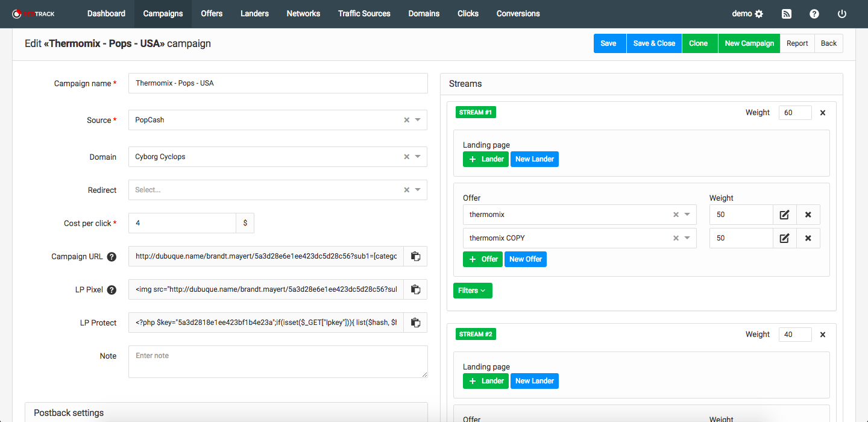Edit the thermomix COPY offer
This screenshot has height=422, width=868.
point(784,238)
